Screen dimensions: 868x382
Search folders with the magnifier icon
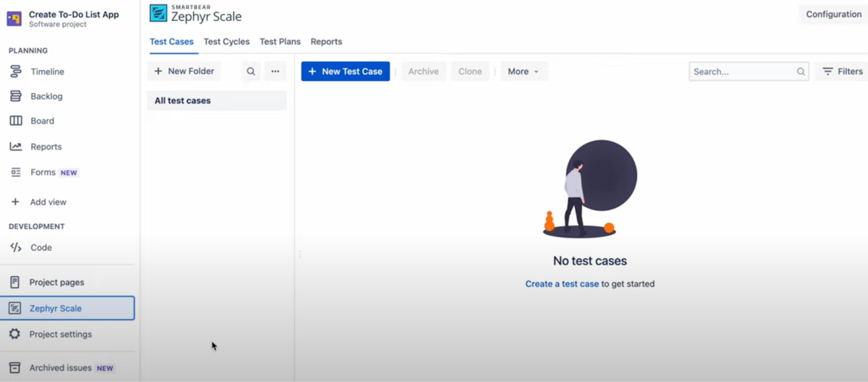pyautogui.click(x=251, y=71)
